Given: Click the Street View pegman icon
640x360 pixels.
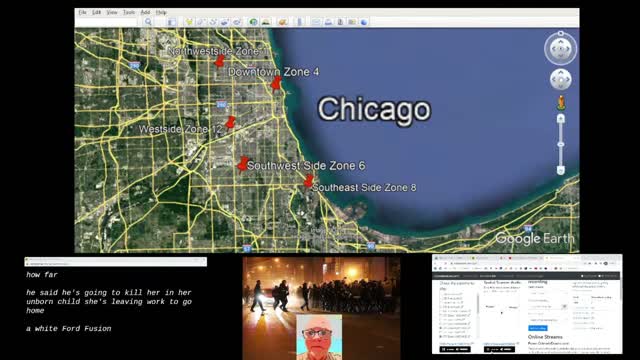Looking at the screenshot, I should point(561,102).
